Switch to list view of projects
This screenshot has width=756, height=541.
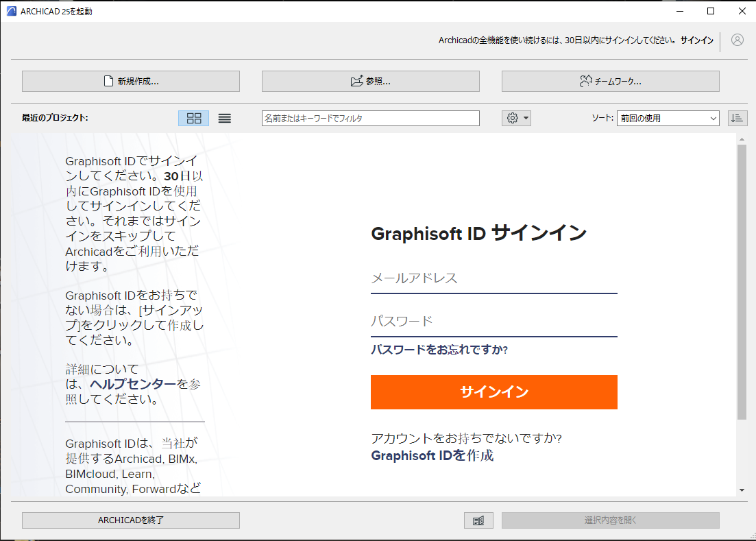224,118
